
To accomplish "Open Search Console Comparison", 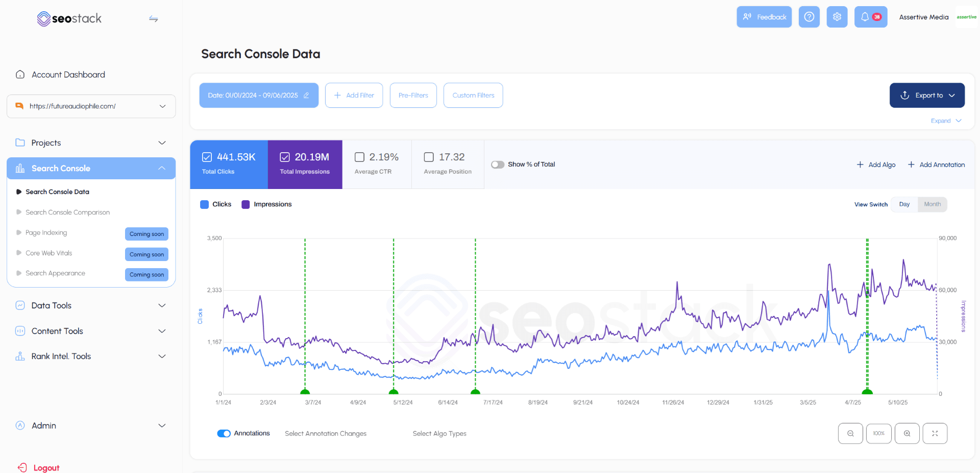I will pos(67,212).
